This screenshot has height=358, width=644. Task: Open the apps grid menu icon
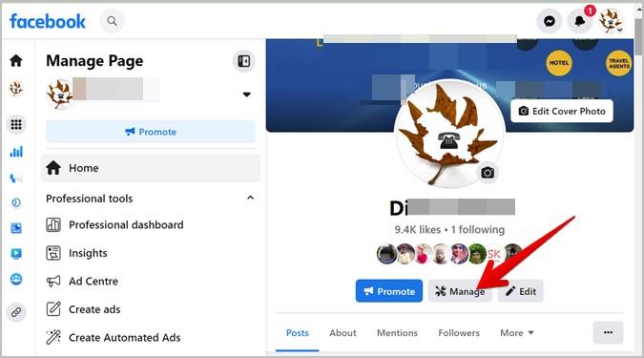(16, 124)
